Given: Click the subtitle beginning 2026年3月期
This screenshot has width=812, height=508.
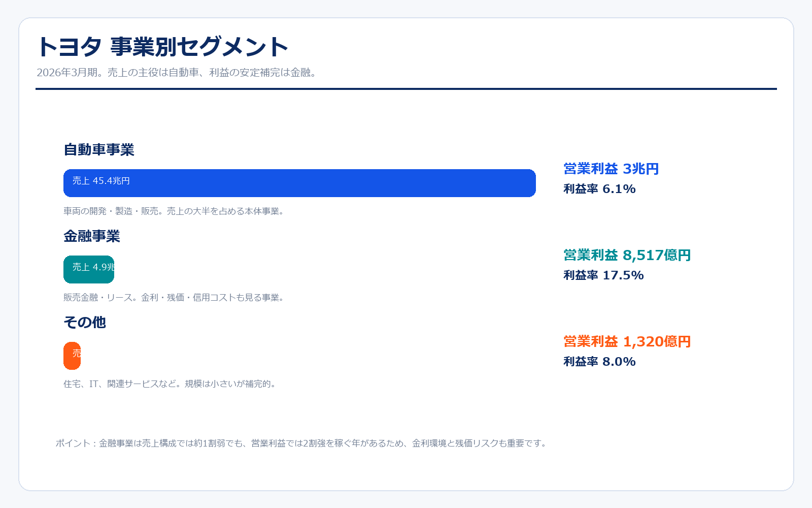Looking at the screenshot, I should pos(178,73).
